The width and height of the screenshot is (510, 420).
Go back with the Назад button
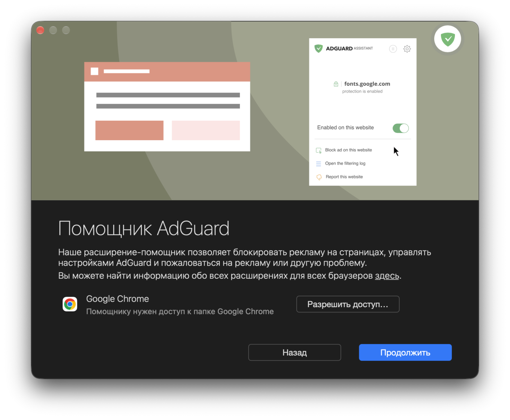[294, 353]
